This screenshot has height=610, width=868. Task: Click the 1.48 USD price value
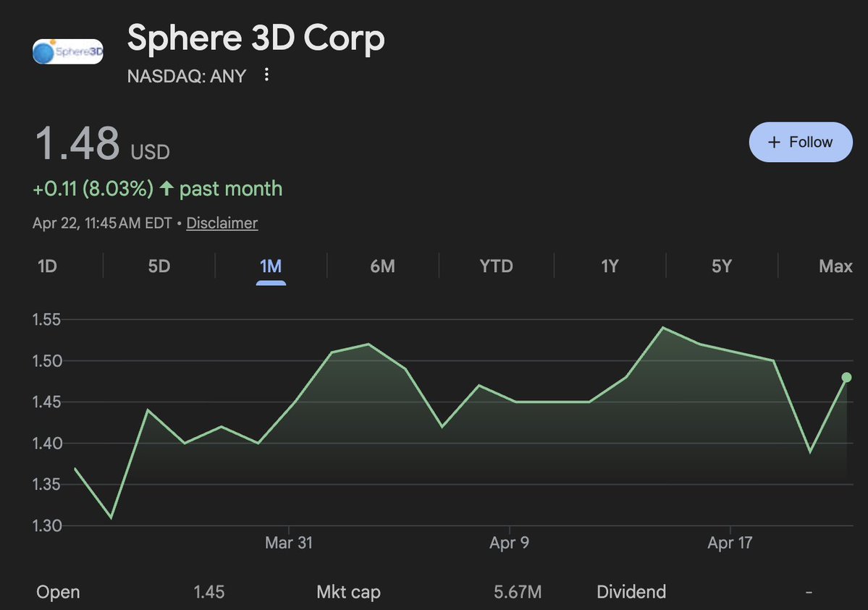pos(102,144)
